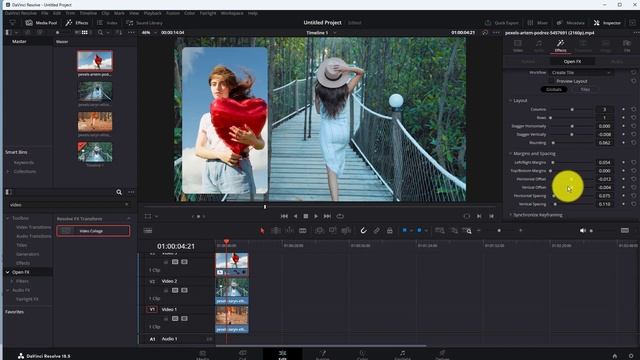This screenshot has width=640, height=360.
Task: Switch to the File tab in Inspector
Action: click(627, 46)
